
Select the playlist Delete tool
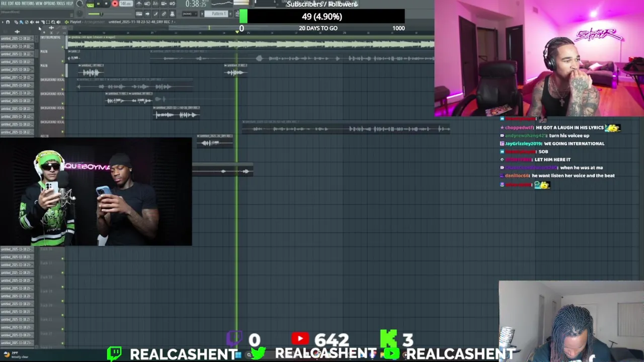point(27,22)
